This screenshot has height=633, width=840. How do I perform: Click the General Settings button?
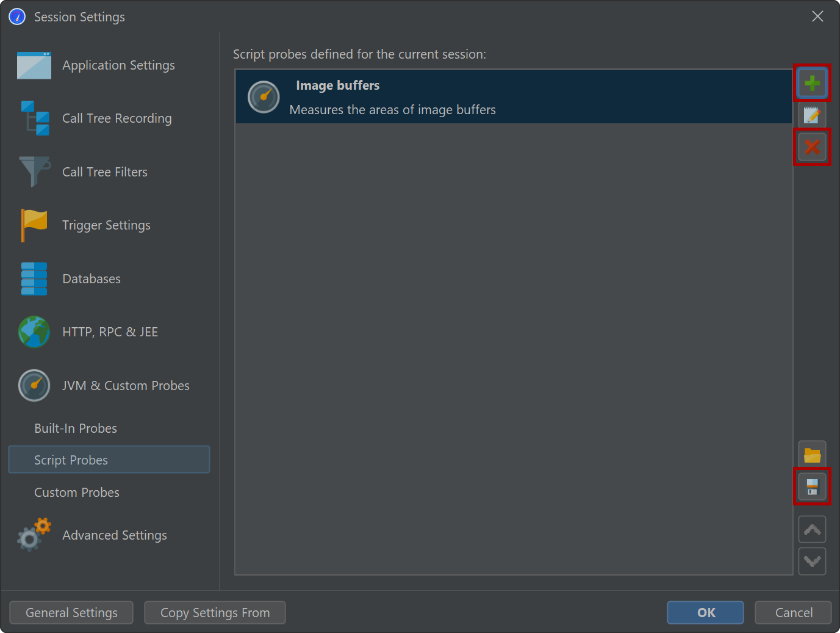coord(71,613)
